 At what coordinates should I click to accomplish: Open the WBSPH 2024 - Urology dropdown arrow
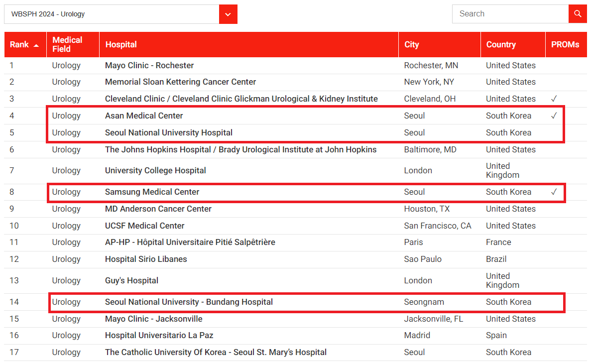coord(228,14)
